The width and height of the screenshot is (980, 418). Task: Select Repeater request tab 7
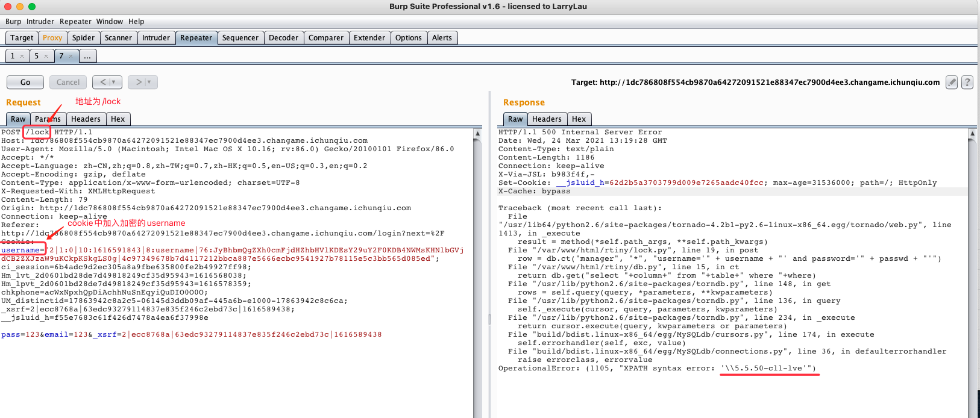[61, 56]
